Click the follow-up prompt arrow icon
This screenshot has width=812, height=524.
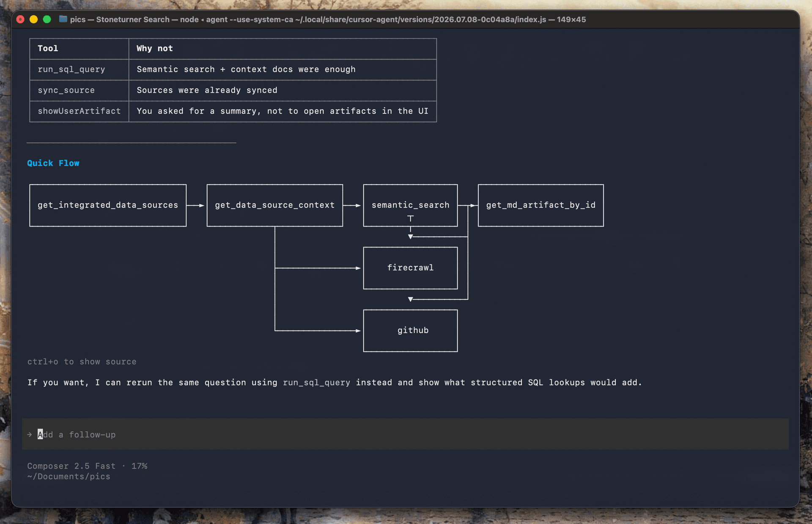[x=30, y=435]
